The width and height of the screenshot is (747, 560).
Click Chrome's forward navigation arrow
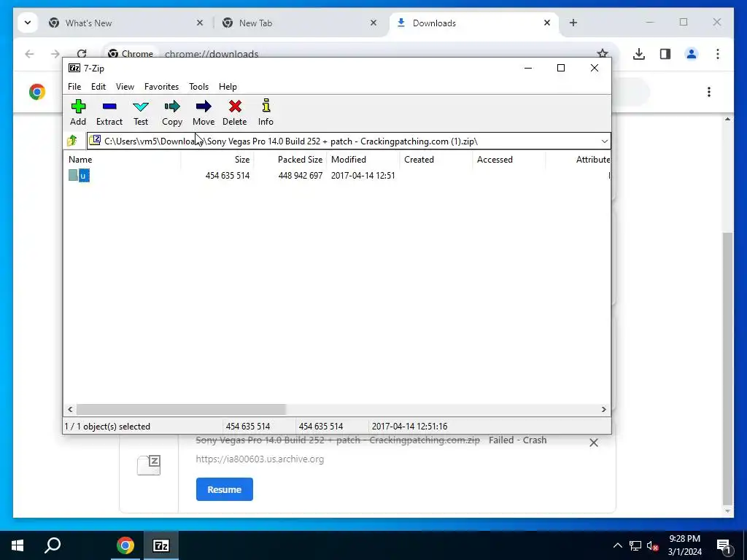(55, 54)
